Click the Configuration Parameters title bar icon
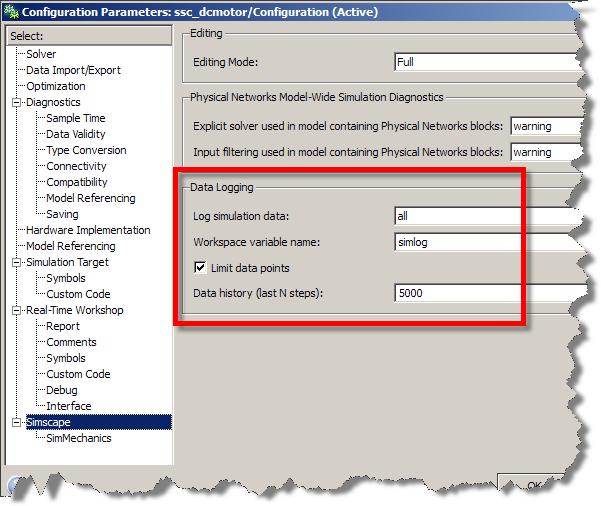Image resolution: width=601 pixels, height=506 pixels. [x=11, y=12]
